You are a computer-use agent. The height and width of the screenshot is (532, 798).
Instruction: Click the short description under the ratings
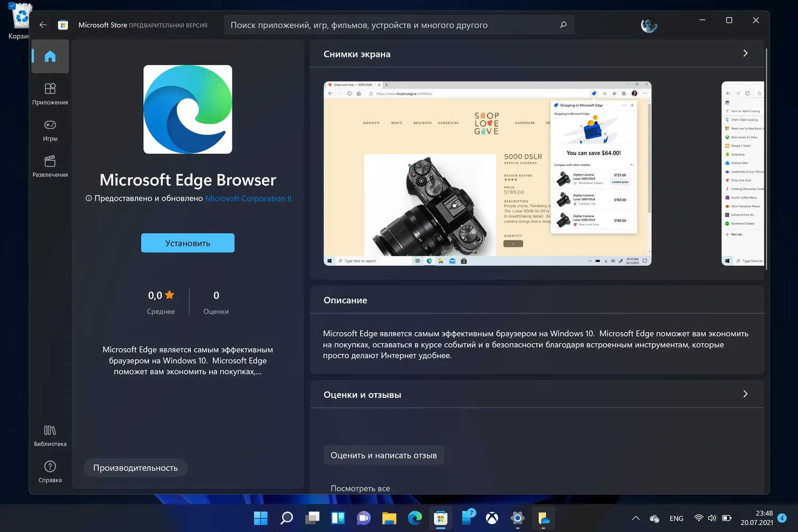(x=188, y=361)
